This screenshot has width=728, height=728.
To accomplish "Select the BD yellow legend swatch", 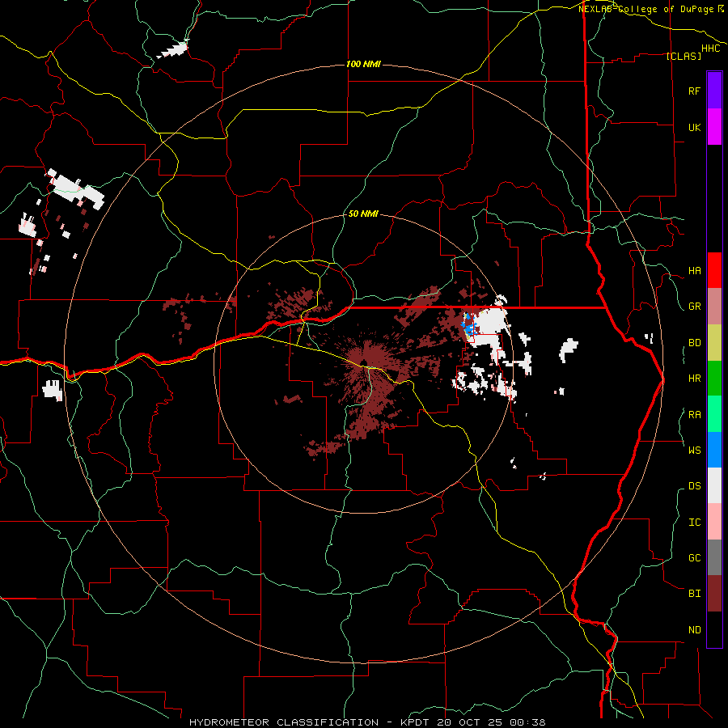I will 714,343.
